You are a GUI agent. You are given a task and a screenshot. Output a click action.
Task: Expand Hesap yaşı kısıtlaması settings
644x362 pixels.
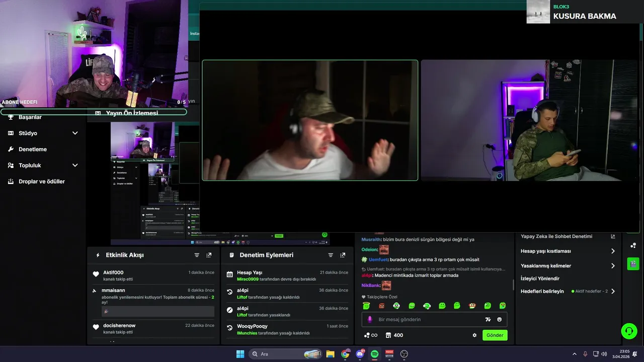tap(568, 251)
